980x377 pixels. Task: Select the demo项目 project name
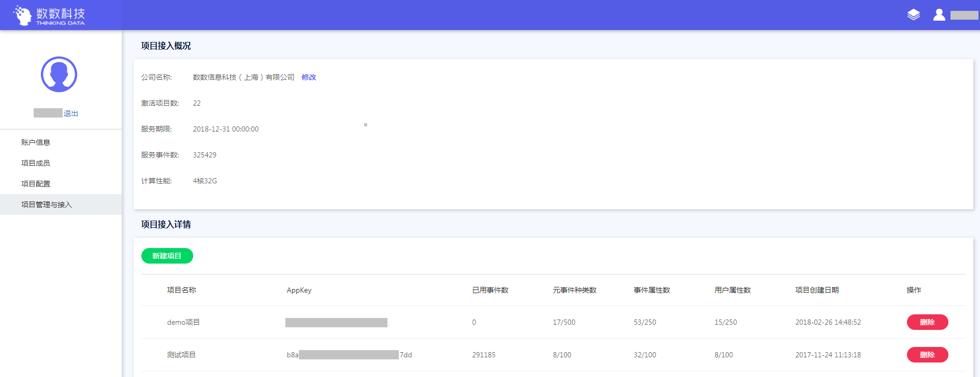click(x=183, y=322)
